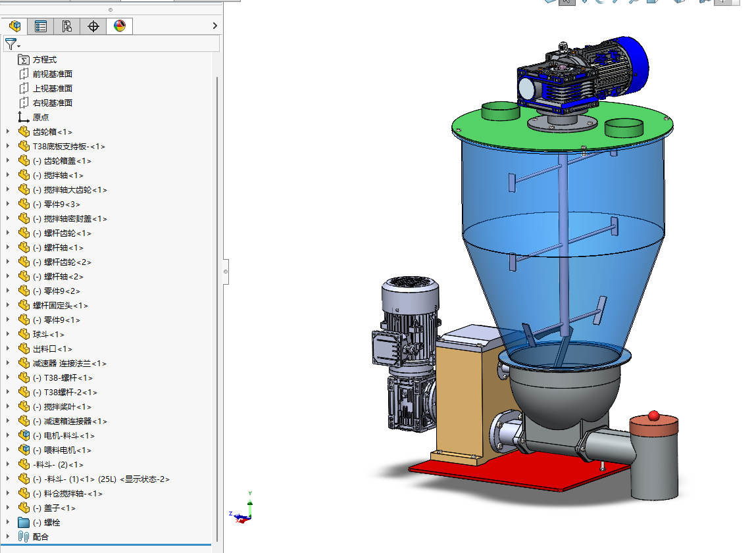Expand the T38底板支持板-<1> component
The image size is (756, 553).
click(x=8, y=146)
